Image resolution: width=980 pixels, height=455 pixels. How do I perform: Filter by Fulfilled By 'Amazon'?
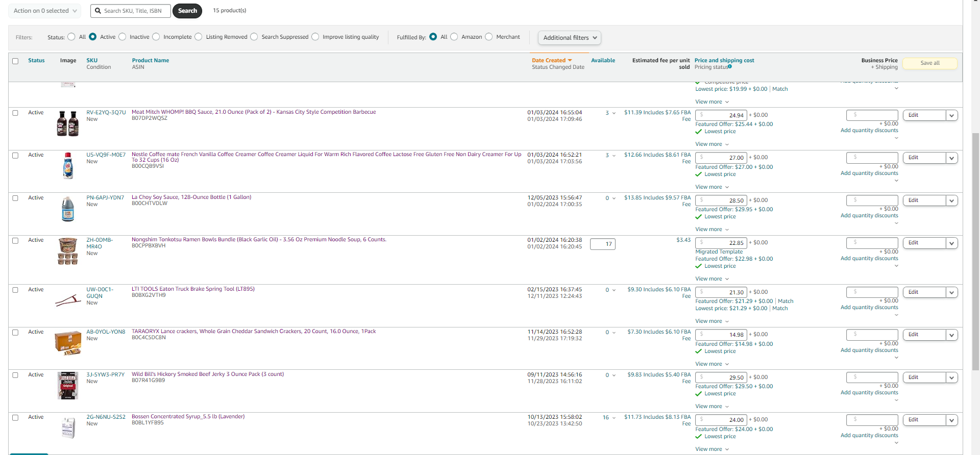point(454,37)
